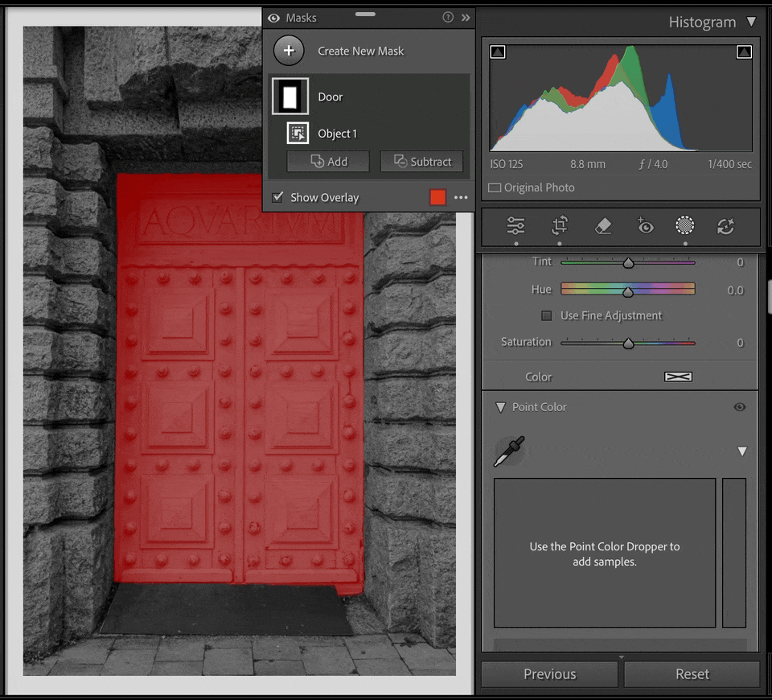Click the Reset button
This screenshot has width=772, height=700.
click(692, 674)
